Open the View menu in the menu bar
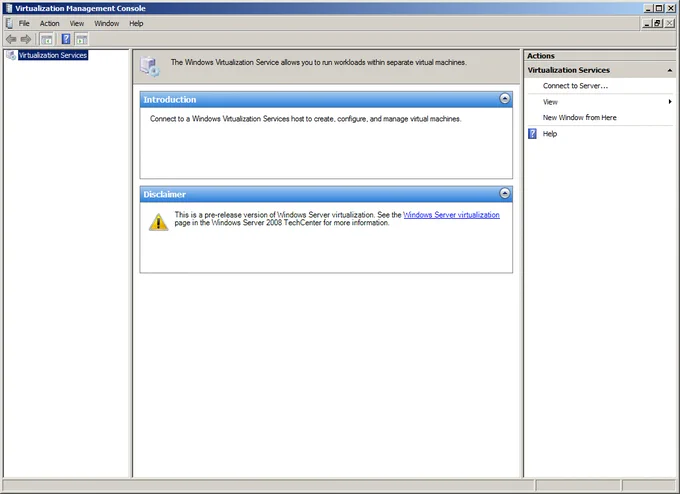Viewport: 680px width, 494px height. tap(77, 23)
